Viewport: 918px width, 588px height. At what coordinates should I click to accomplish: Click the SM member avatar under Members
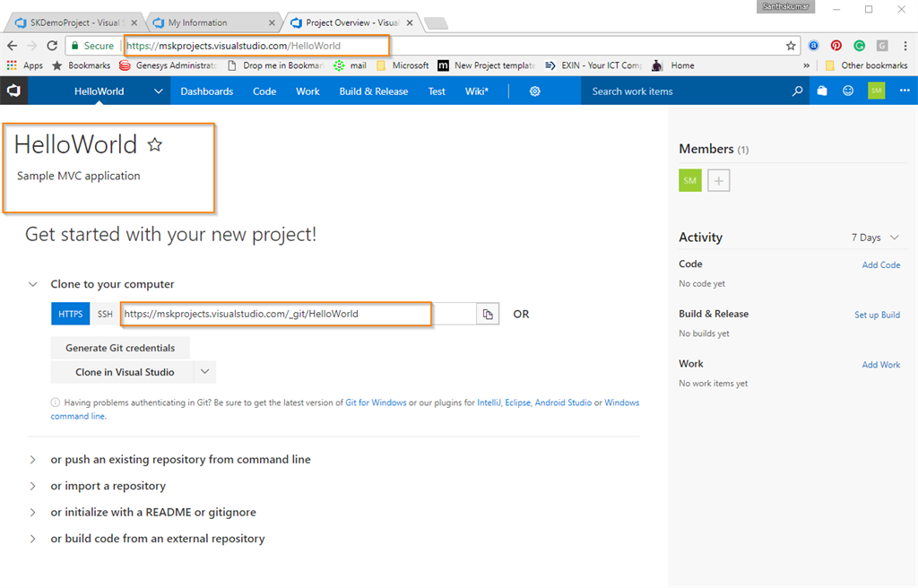coord(690,180)
